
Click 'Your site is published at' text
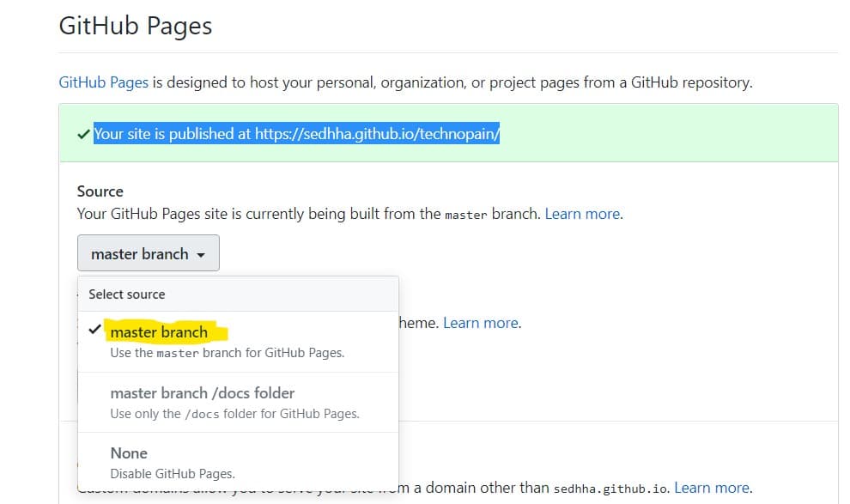(172, 134)
